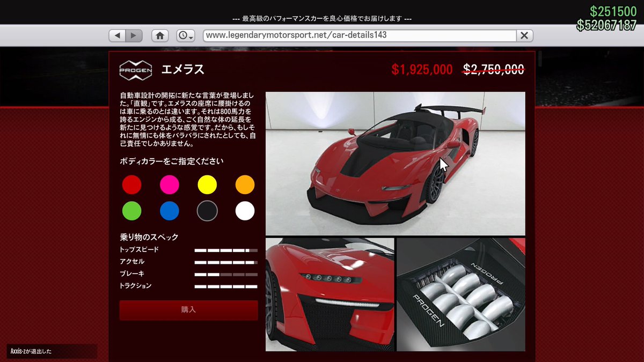Click the Progen brand logo

pos(135,70)
